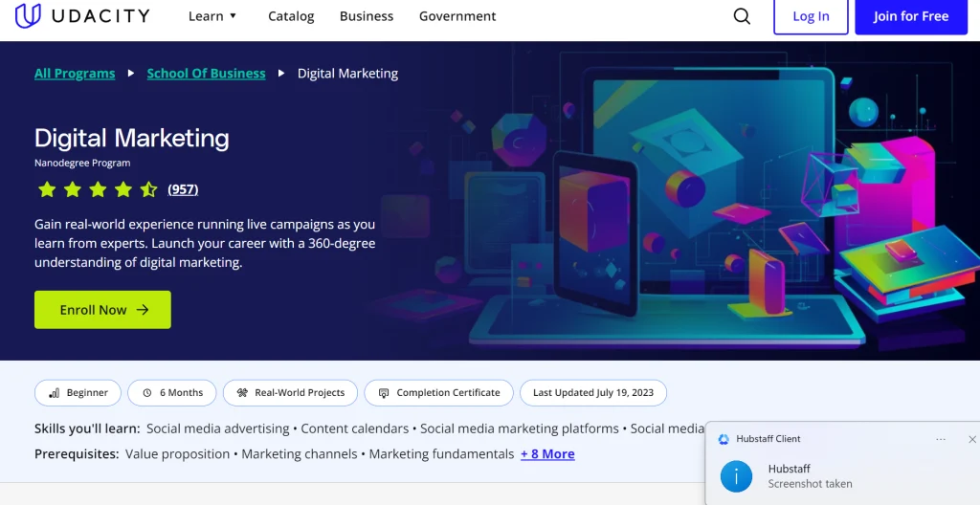
Task: Click the Beginner level bar-chart icon
Action: [55, 393]
